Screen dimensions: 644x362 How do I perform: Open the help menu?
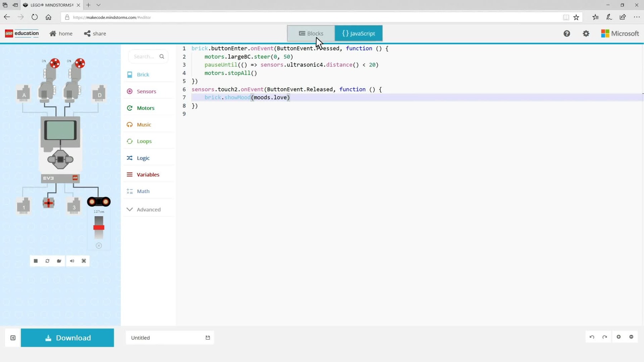(x=567, y=34)
